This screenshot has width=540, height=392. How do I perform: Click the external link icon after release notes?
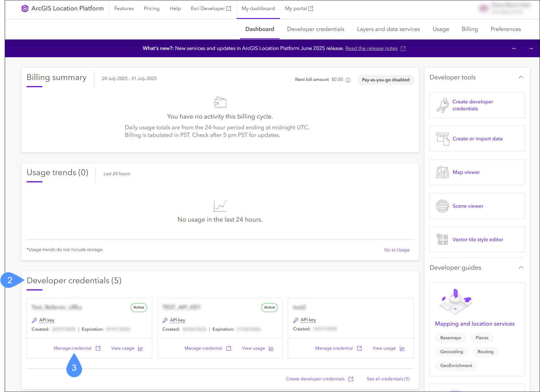pos(403,48)
